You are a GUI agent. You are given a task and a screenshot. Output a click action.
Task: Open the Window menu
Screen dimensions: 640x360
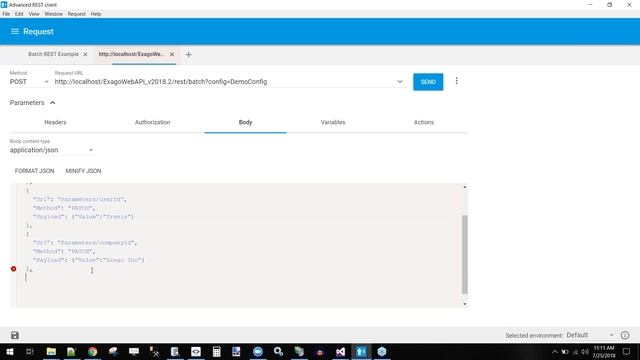[x=53, y=14]
